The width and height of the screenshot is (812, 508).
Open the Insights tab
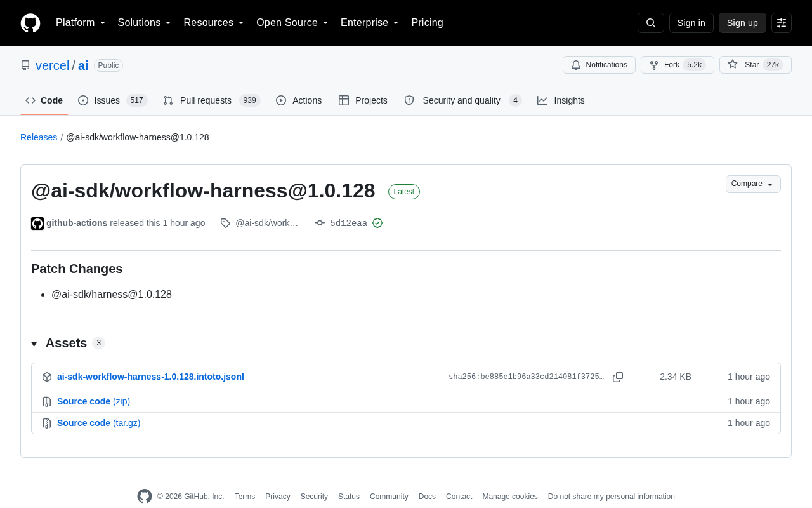click(561, 100)
